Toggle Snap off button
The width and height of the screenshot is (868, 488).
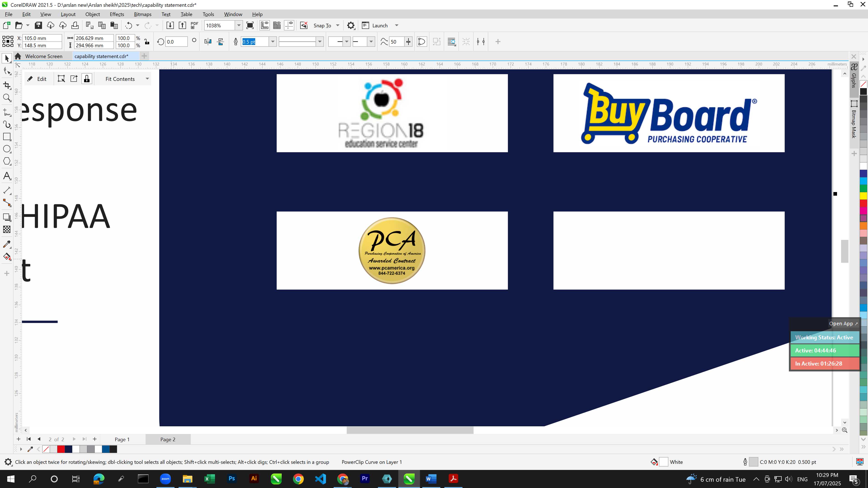click(x=304, y=25)
